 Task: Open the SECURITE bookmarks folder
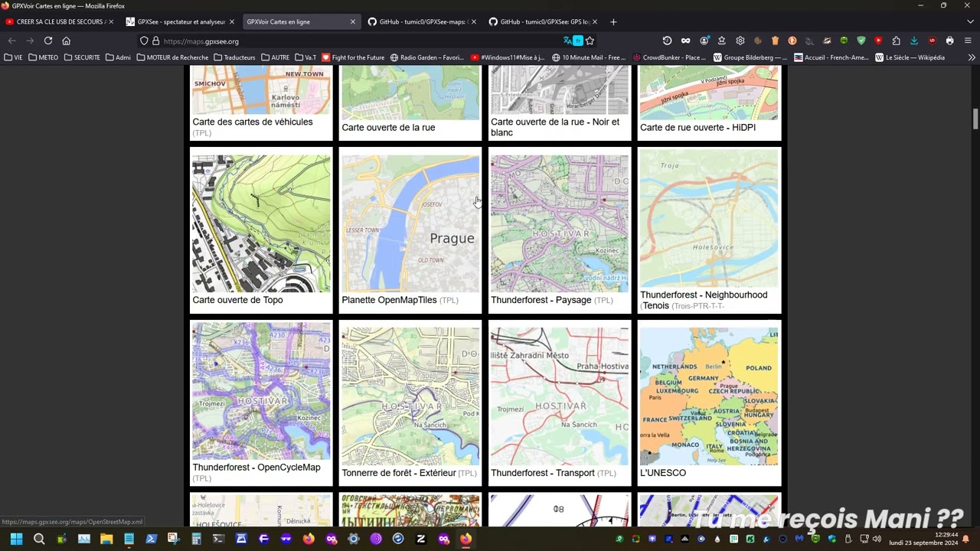pos(82,57)
